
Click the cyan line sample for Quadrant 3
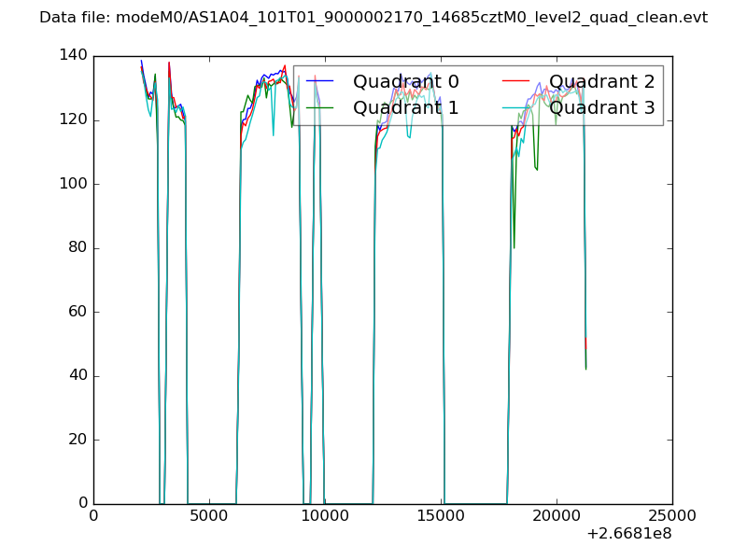(518, 108)
